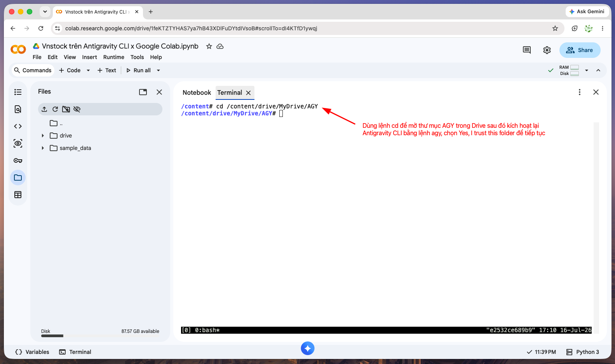
Task: Open Files panel in a new window
Action: pos(143,92)
